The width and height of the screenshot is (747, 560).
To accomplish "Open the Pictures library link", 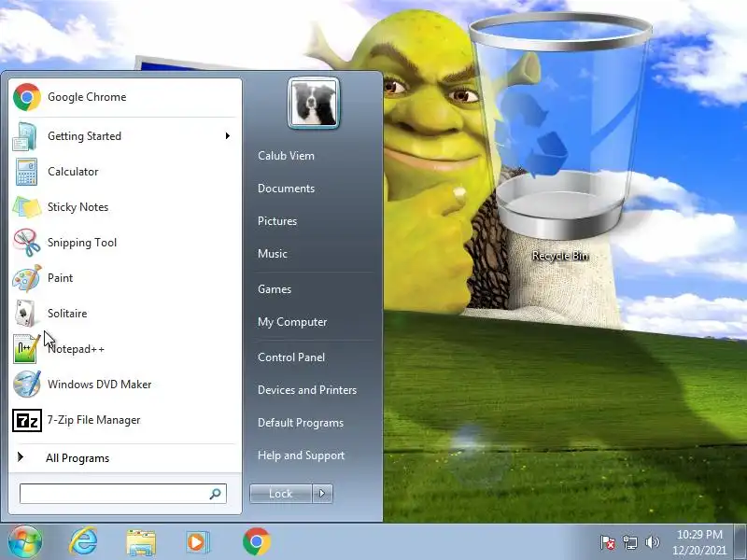I will pyautogui.click(x=276, y=221).
